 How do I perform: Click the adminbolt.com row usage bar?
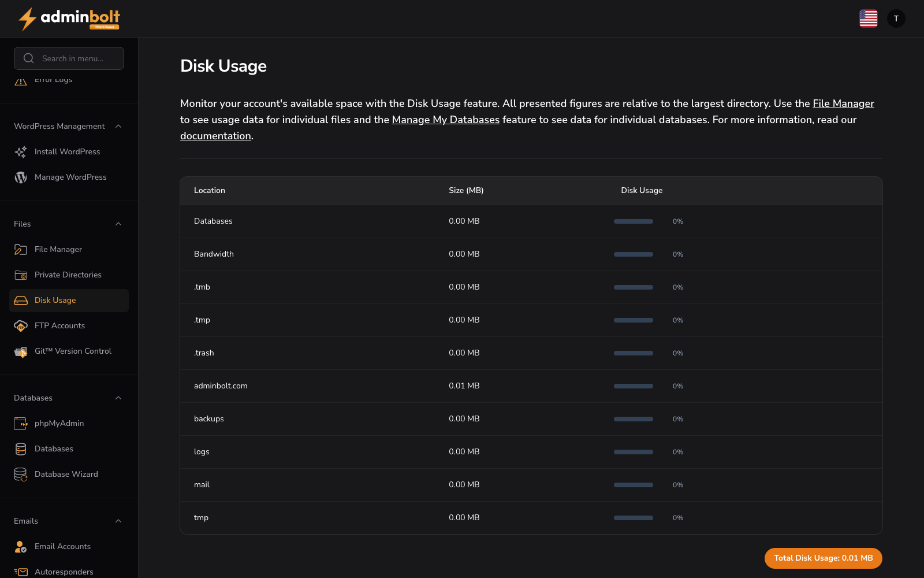pyautogui.click(x=634, y=386)
